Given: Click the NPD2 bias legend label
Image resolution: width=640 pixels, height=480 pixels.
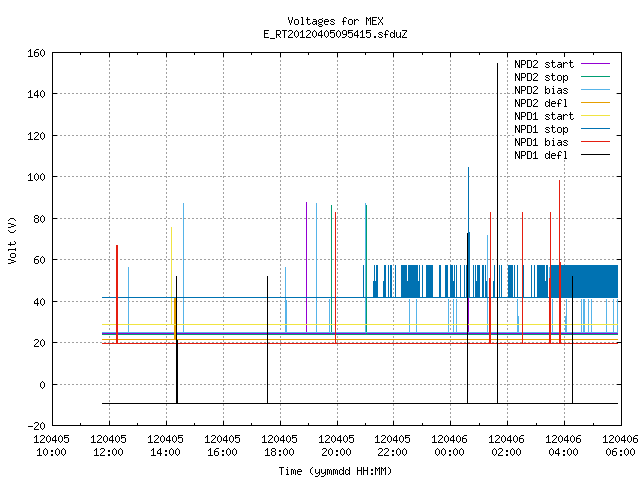Looking at the screenshot, I should pos(541,90).
